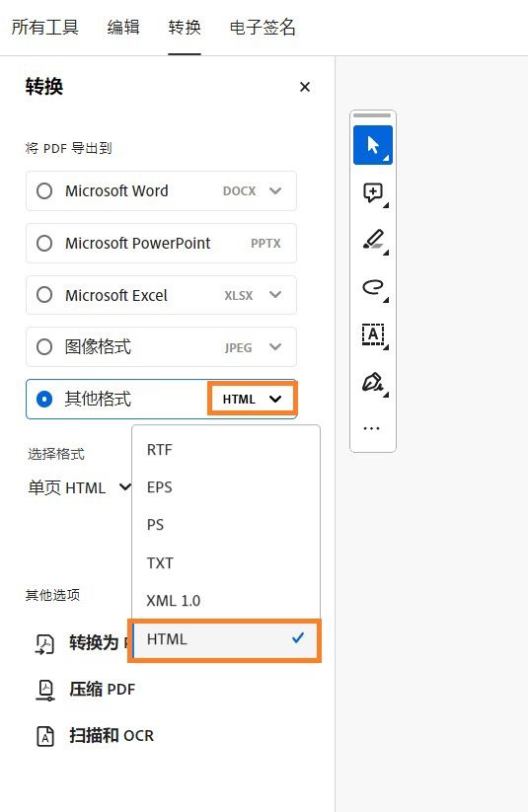Viewport: 528px width, 812px height.
Task: Choose Microsoft Excel export radio button
Action: [x=44, y=295]
